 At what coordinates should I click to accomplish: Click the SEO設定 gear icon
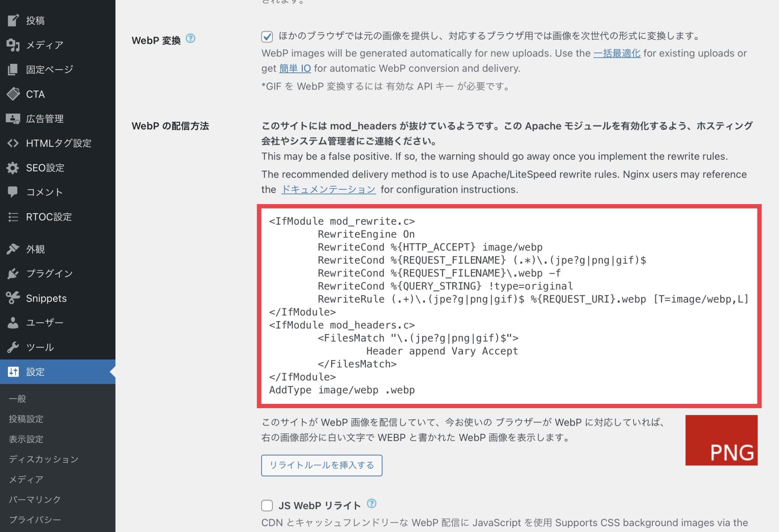coord(13,167)
